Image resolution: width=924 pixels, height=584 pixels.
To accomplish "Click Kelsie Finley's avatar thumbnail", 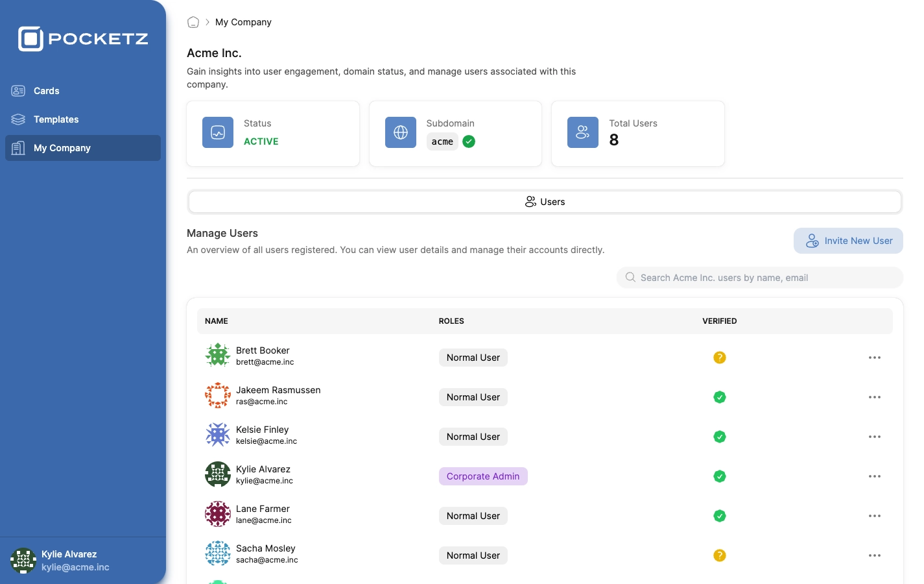I will [x=218, y=435].
